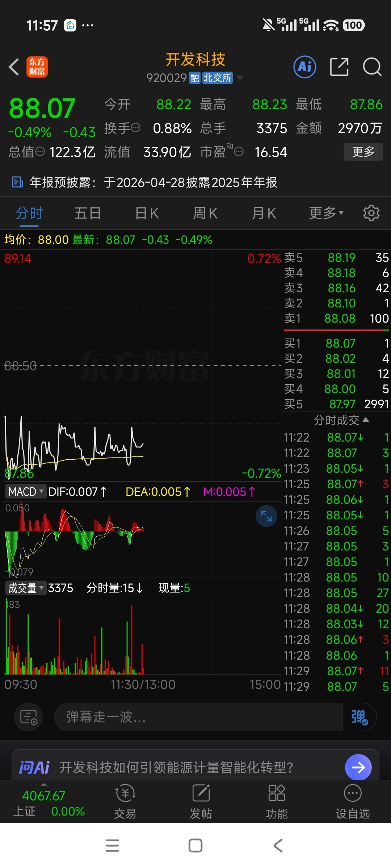Tap the 金额 2970万 value
This screenshot has height=868, width=391.
coord(360,128)
